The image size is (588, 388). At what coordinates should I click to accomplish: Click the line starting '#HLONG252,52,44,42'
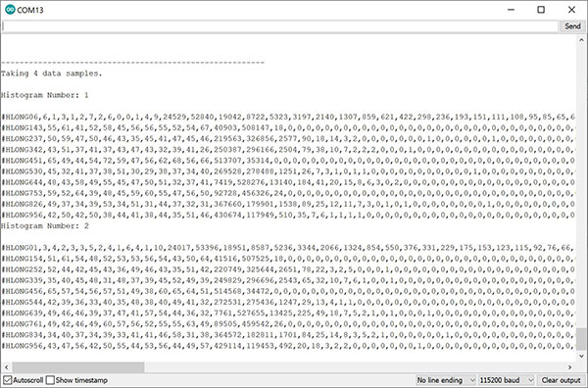click(288, 269)
